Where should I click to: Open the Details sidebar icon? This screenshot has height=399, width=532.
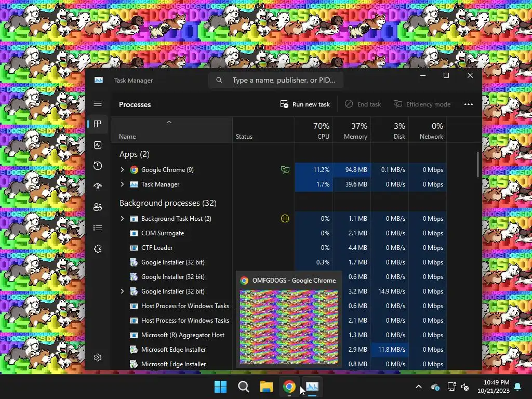pyautogui.click(x=98, y=228)
